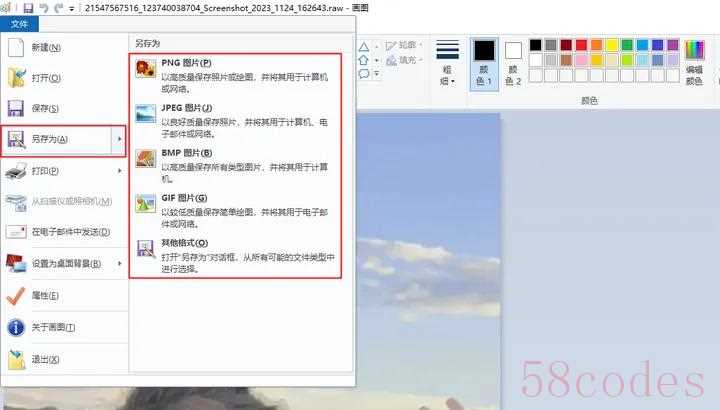Viewport: 720px width, 410px height.
Task: Pick the turquoise blue swatch in the top row
Action: pos(642,45)
